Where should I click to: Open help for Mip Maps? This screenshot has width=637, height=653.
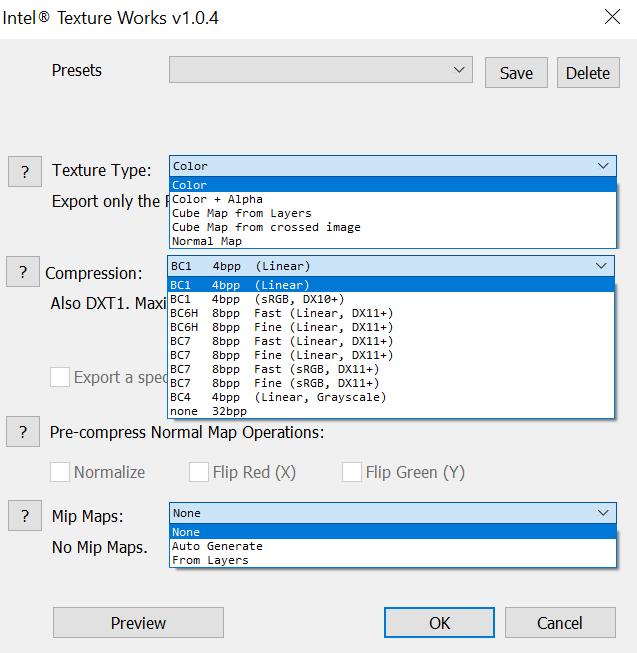[25, 516]
